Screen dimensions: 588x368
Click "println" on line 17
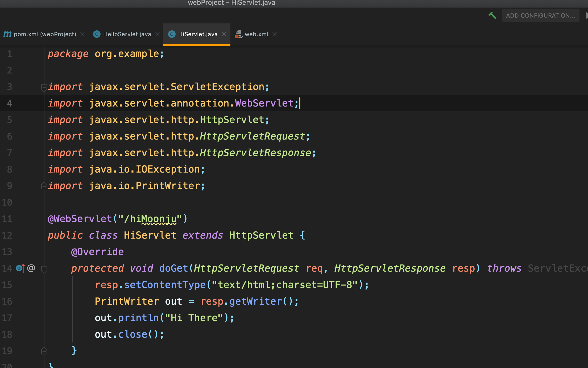(138, 318)
